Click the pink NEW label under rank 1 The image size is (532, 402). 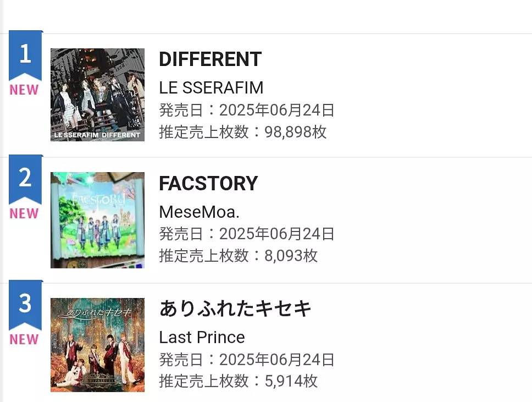(24, 90)
